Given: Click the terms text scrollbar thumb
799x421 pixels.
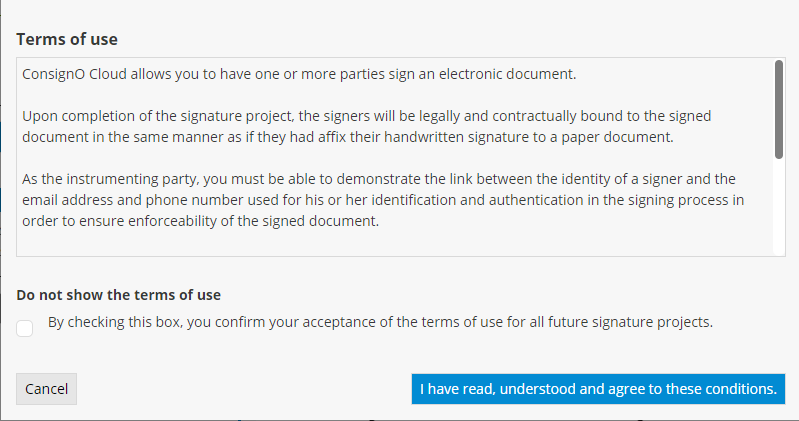Looking at the screenshot, I should click(778, 109).
